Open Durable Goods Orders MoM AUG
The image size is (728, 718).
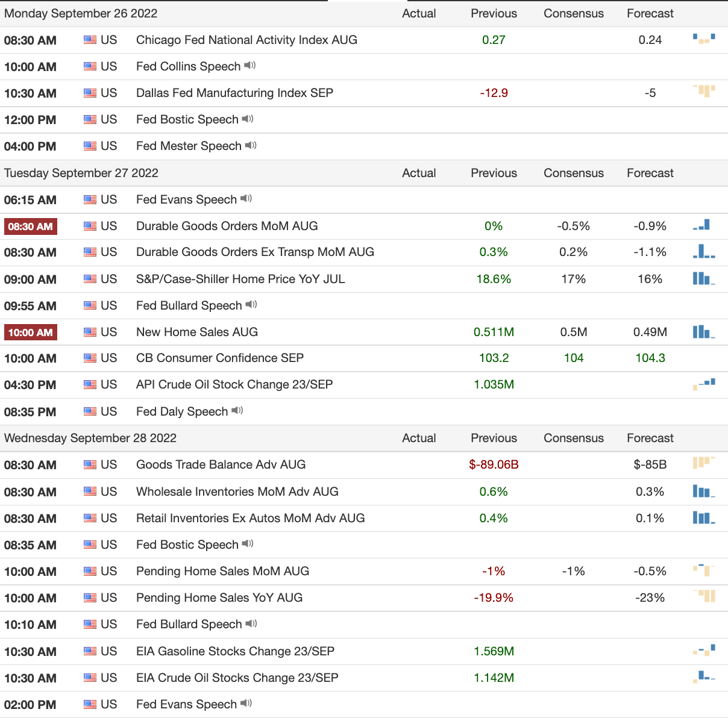click(227, 226)
